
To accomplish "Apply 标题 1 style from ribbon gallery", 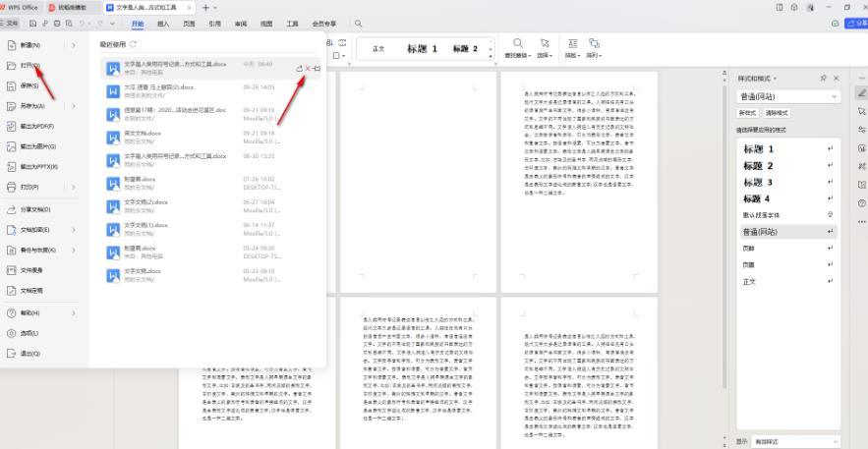I will [x=423, y=49].
